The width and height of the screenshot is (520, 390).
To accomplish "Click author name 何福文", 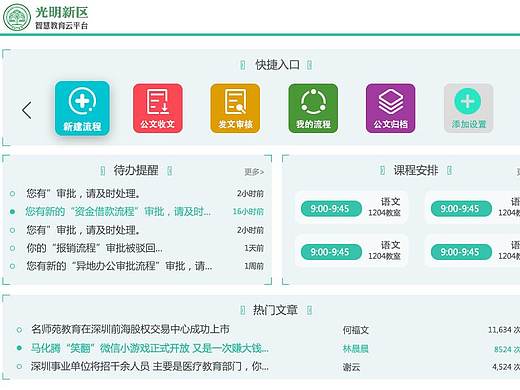I will pyautogui.click(x=356, y=330).
